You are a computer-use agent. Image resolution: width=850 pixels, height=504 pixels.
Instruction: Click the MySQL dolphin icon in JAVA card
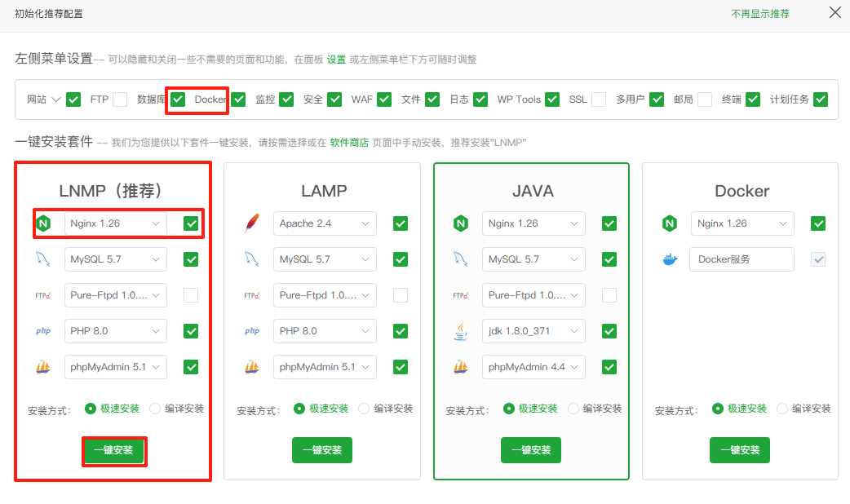[x=461, y=259]
